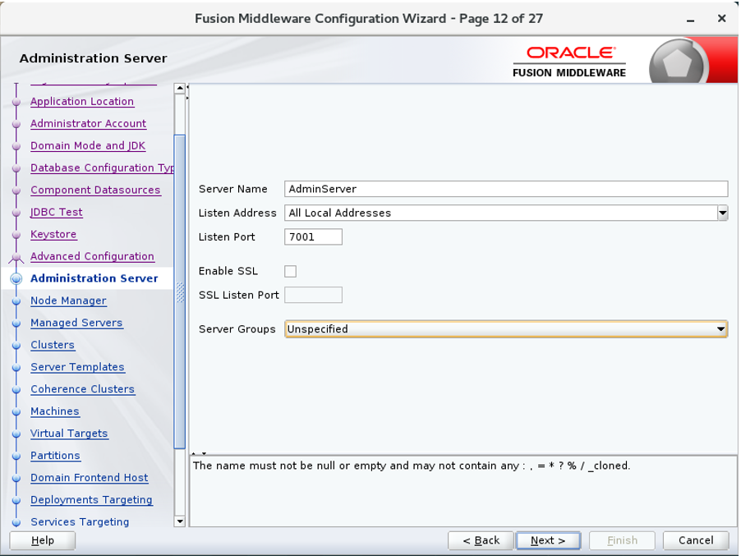Screen dimensions: 741x560
Task: Click the Partitions step bullet icon
Action: tap(16, 456)
